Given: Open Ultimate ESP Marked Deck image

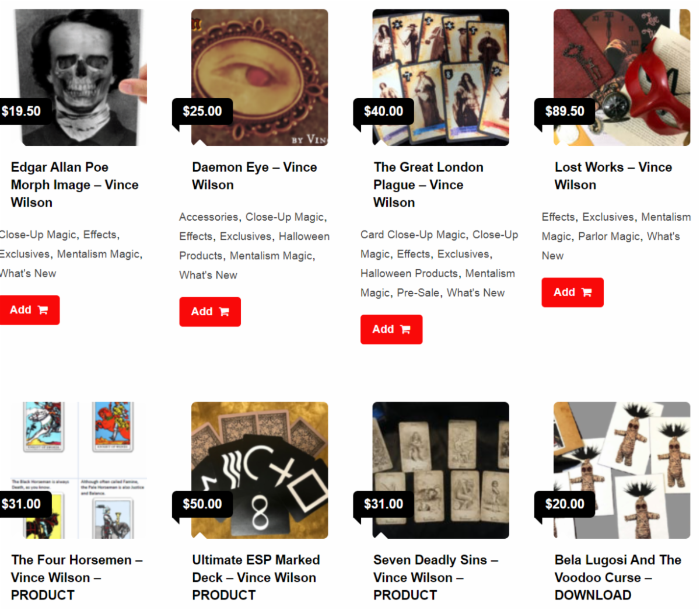Looking at the screenshot, I should (x=260, y=470).
